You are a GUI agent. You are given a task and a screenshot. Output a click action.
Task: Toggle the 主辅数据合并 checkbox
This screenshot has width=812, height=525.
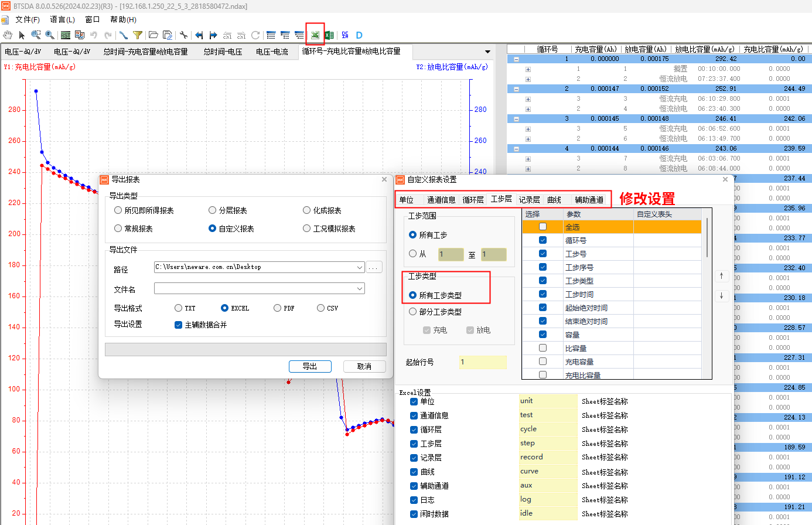pyautogui.click(x=178, y=325)
